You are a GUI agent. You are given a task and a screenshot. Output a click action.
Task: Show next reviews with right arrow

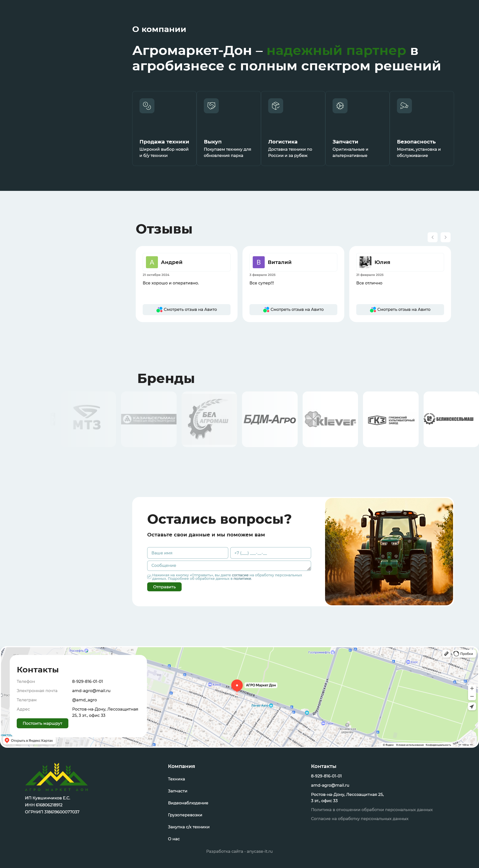pyautogui.click(x=445, y=237)
